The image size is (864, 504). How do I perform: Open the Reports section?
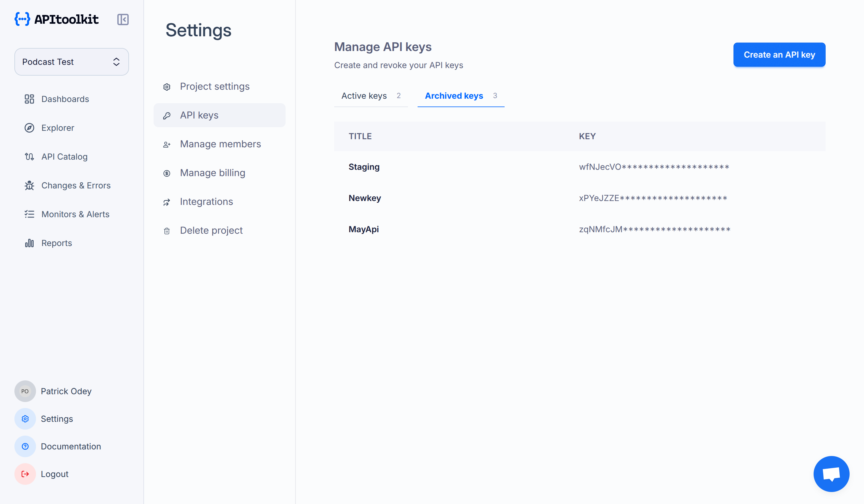(57, 243)
